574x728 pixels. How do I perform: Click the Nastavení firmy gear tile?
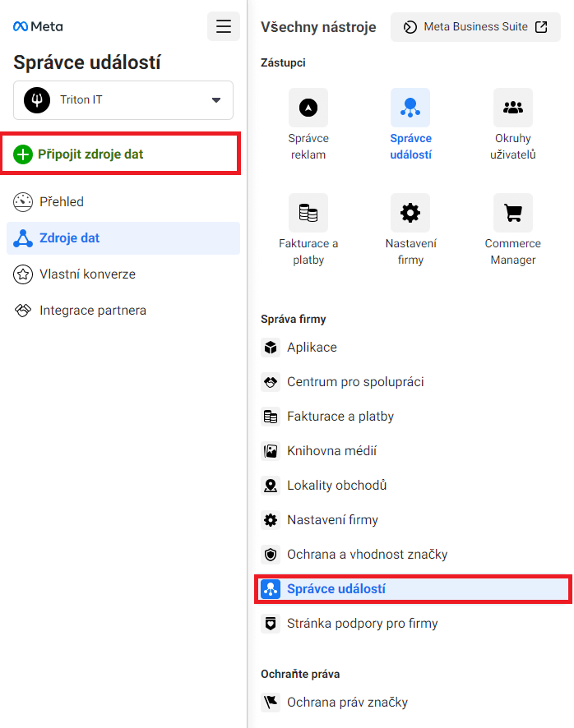tap(410, 213)
